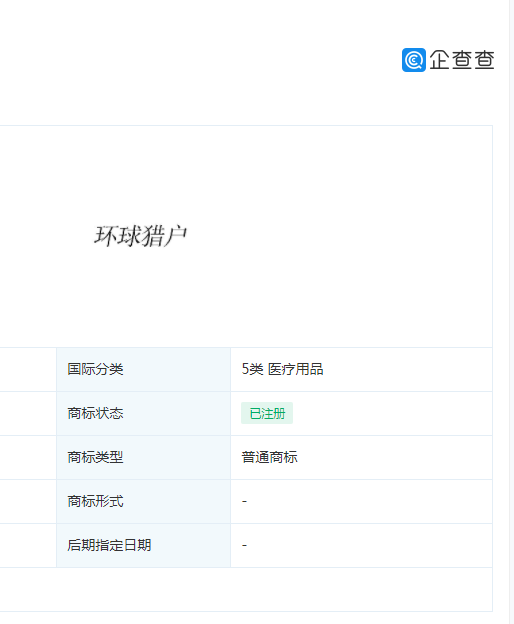Open the 环球猎户 trademark image
Image resolution: width=514 pixels, height=624 pixels.
[140, 236]
